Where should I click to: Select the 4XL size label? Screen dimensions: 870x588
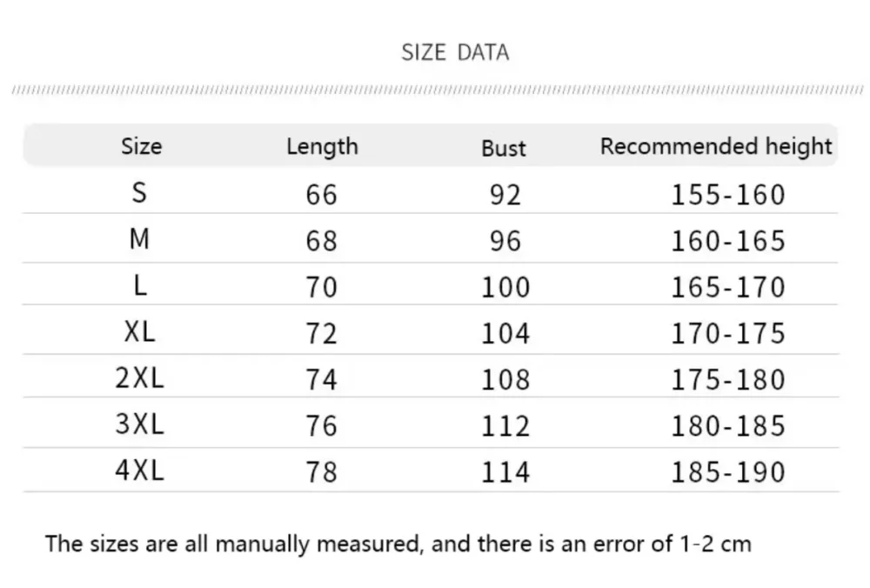(139, 471)
